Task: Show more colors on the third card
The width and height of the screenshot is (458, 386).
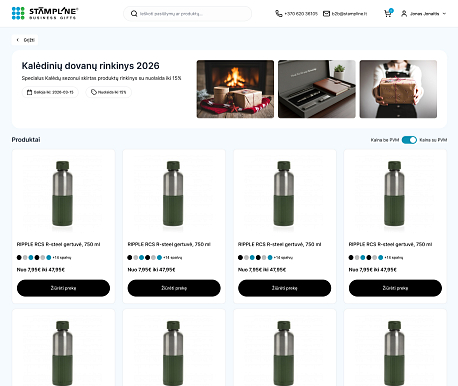Action: (283, 258)
